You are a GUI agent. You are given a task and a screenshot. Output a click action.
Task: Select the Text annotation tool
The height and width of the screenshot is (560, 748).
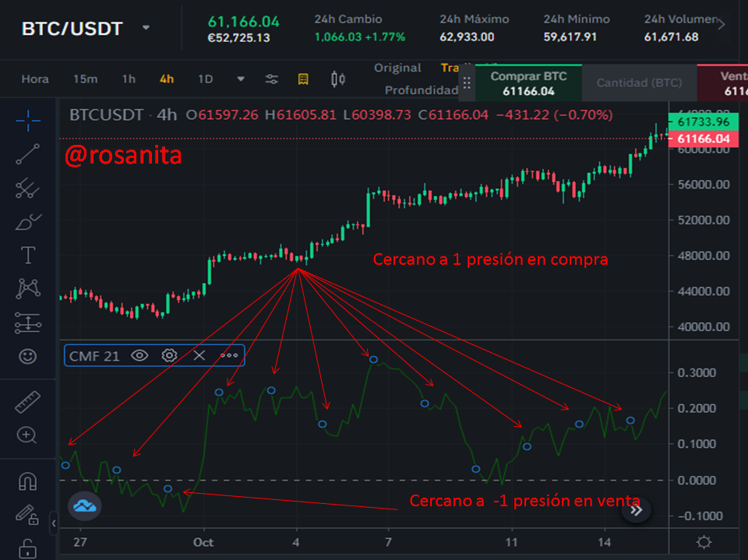pos(28,255)
